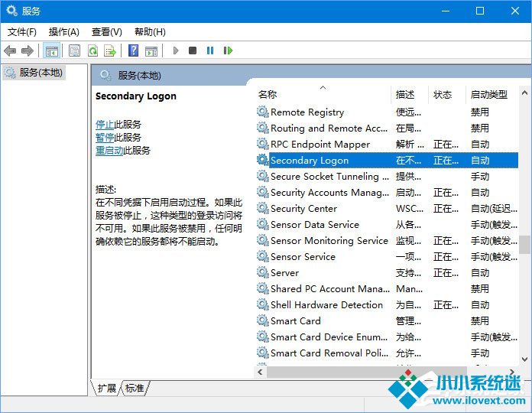
Task: Toggle the show/hide action pane icon
Action: tap(151, 51)
